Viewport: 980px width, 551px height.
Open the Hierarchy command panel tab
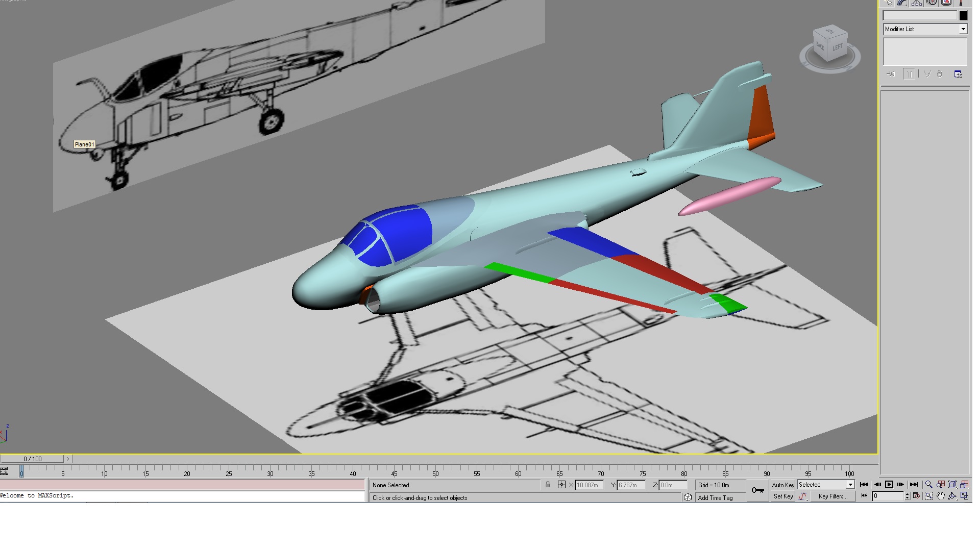coord(917,3)
